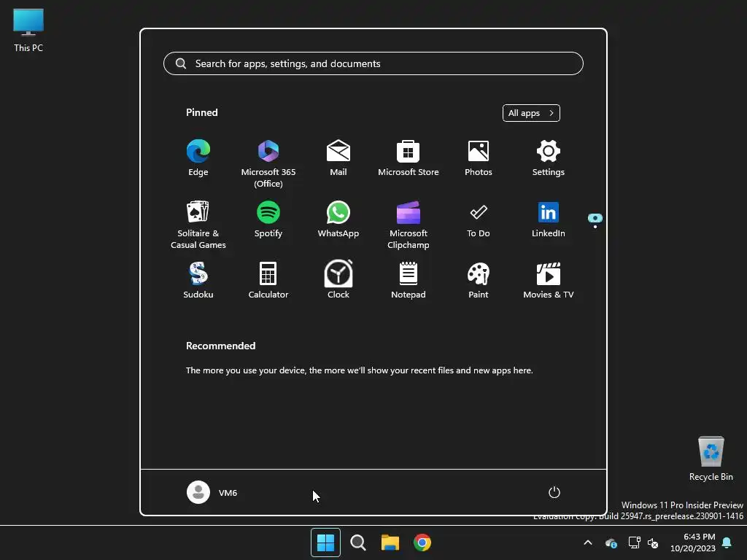
Task: Launch the Paint app
Action: click(479, 281)
